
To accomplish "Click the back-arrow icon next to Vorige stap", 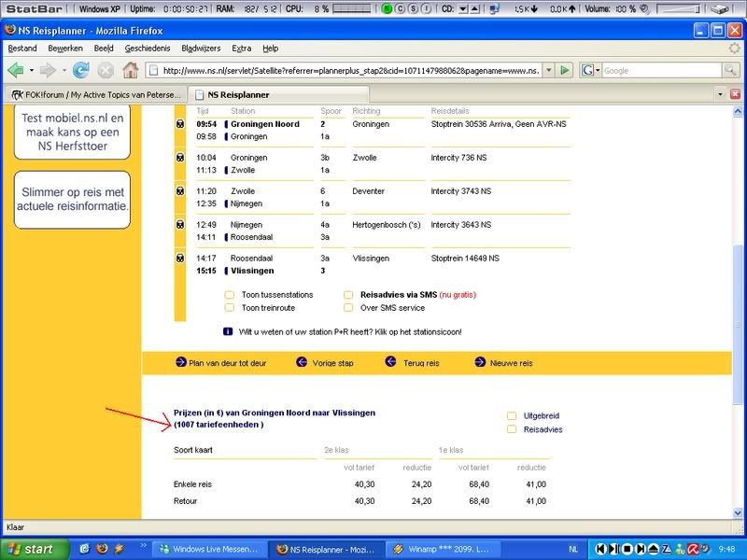I will point(302,362).
